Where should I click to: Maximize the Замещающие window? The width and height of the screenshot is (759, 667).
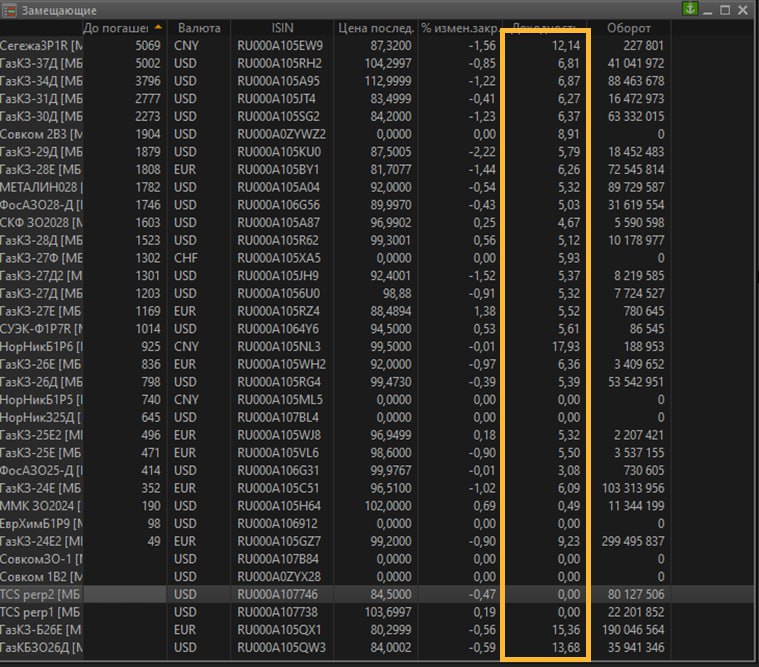[725, 10]
